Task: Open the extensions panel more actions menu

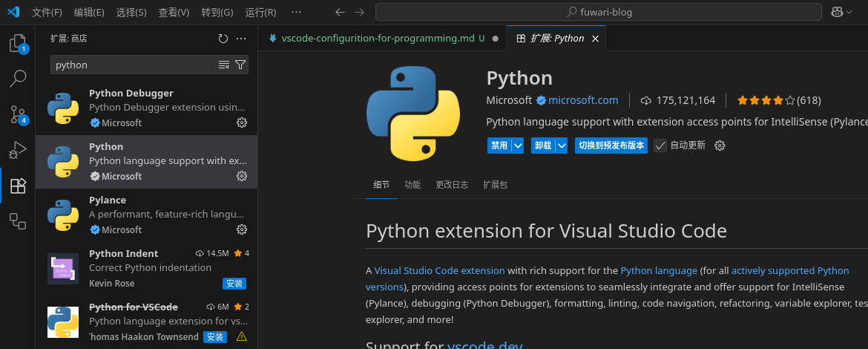Action: pos(241,39)
